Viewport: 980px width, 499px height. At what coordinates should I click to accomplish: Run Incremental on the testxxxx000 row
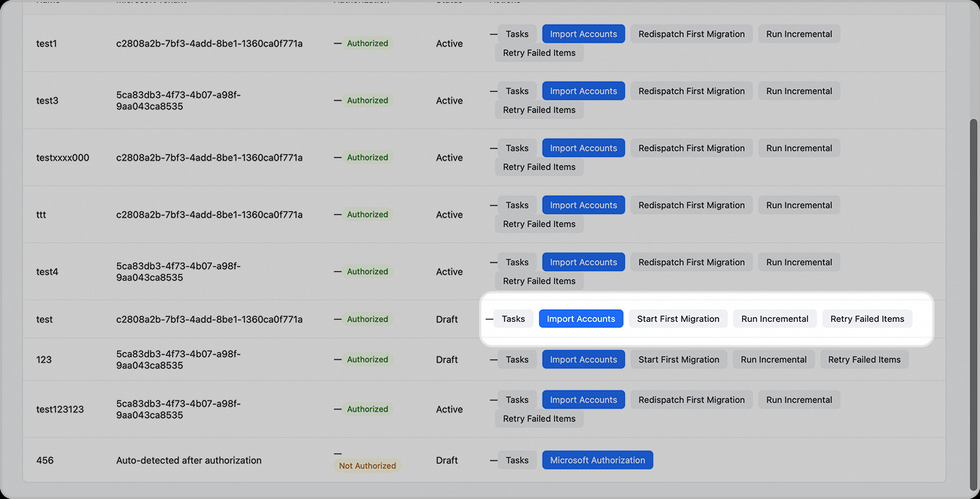[799, 148]
